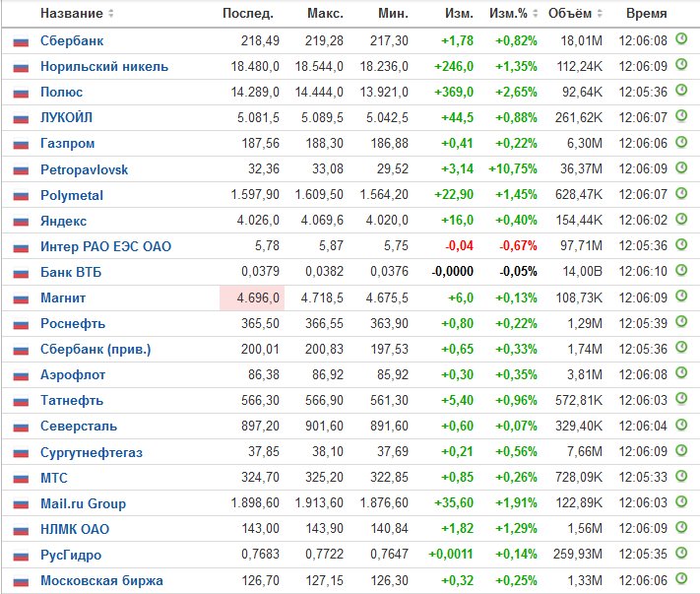Sort table by Название column arrows

111,14
